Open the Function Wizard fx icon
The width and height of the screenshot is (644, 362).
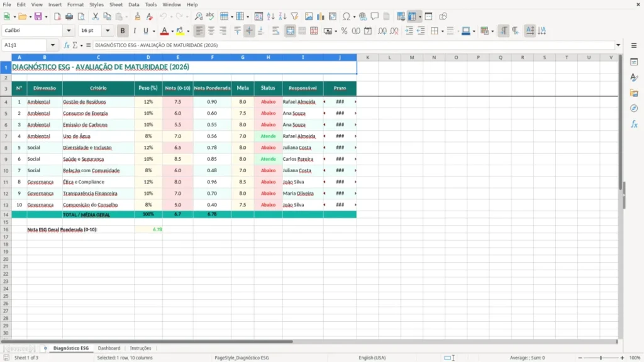(67, 45)
